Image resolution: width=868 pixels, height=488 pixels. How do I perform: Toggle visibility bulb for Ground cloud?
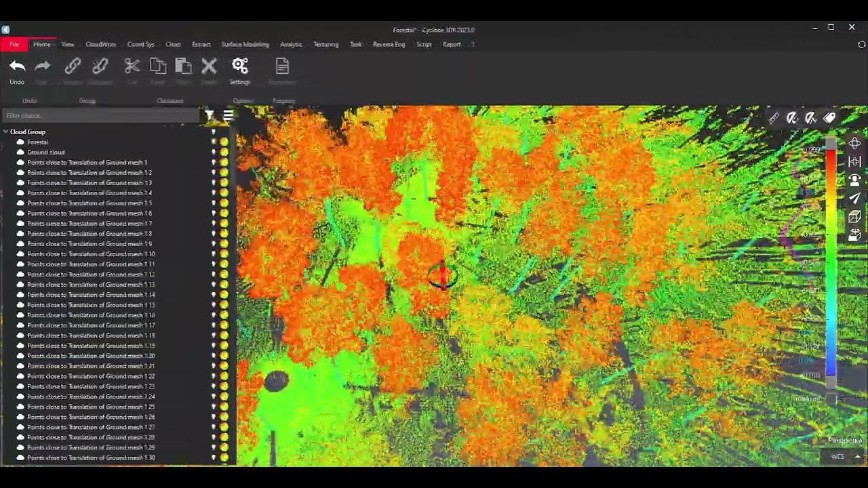(214, 152)
